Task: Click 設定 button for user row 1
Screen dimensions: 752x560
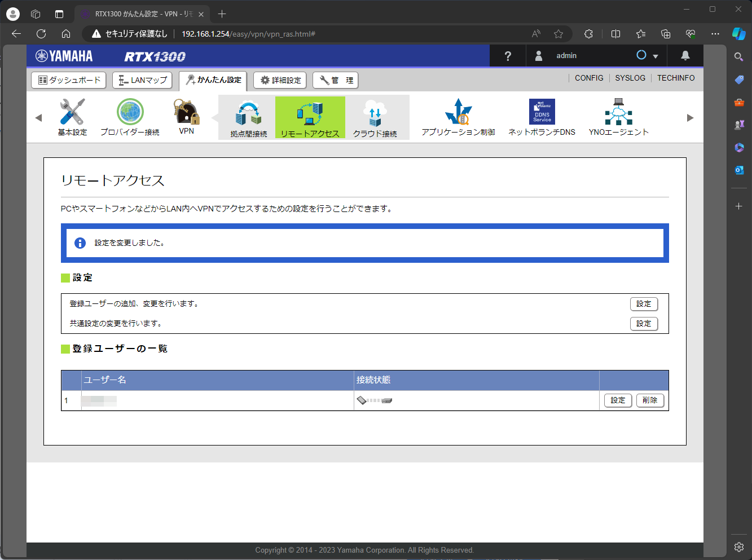Action: click(x=618, y=400)
